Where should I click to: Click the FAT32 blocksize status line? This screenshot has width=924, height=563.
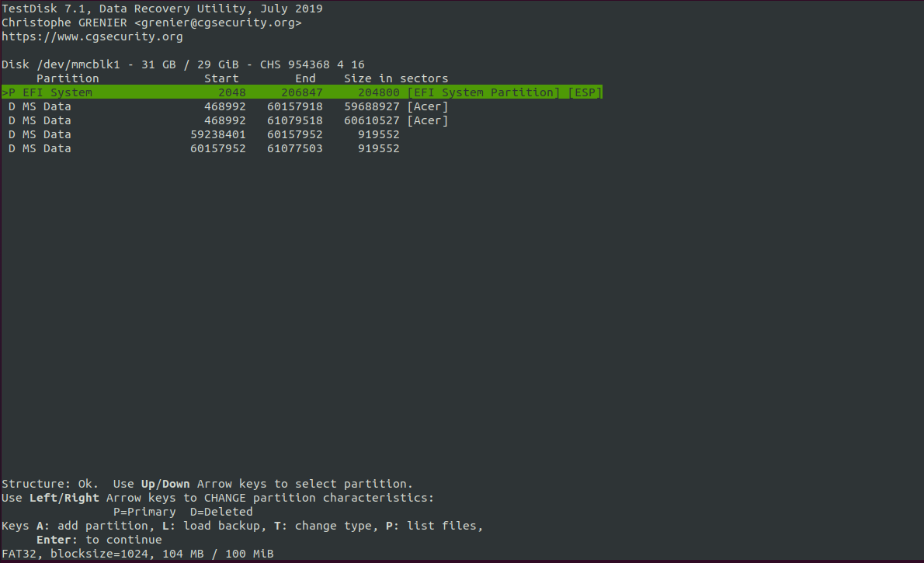tap(137, 554)
